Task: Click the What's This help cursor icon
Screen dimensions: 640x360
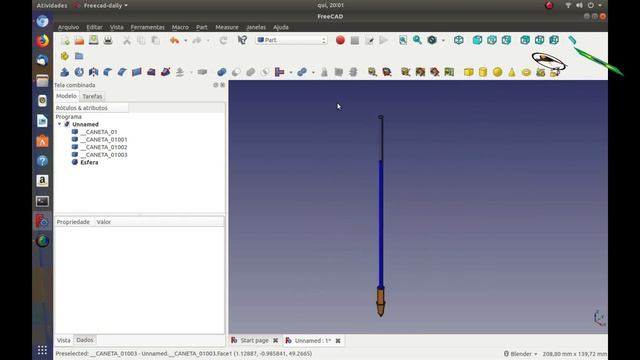Action: (242, 40)
